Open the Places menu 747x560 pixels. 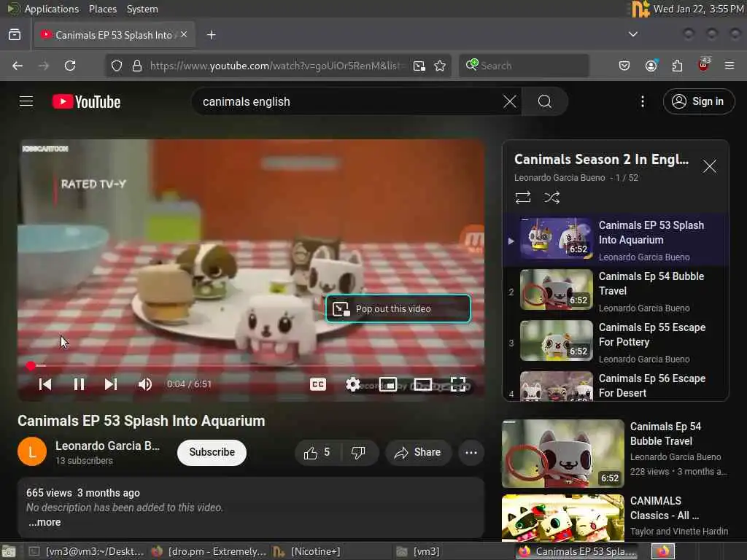[102, 9]
